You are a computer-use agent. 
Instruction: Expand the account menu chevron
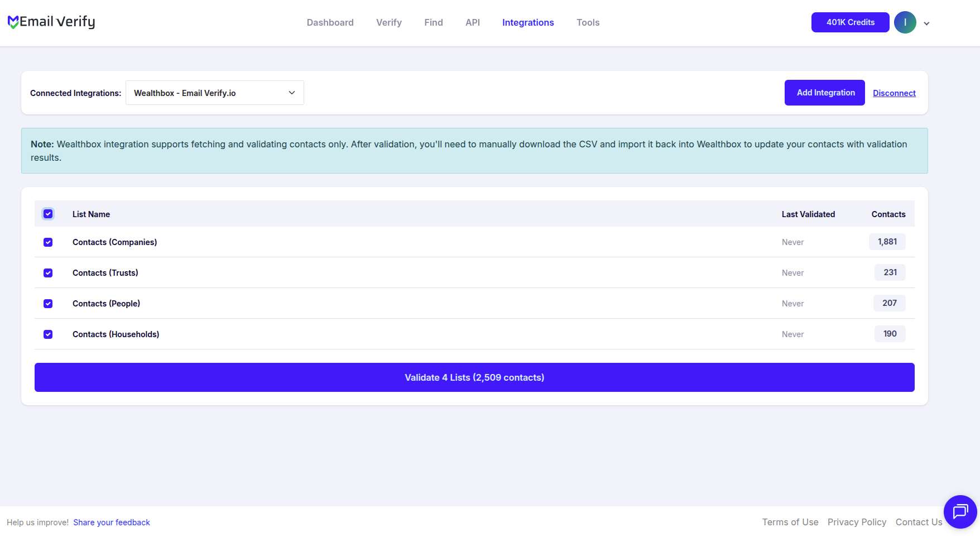(926, 23)
